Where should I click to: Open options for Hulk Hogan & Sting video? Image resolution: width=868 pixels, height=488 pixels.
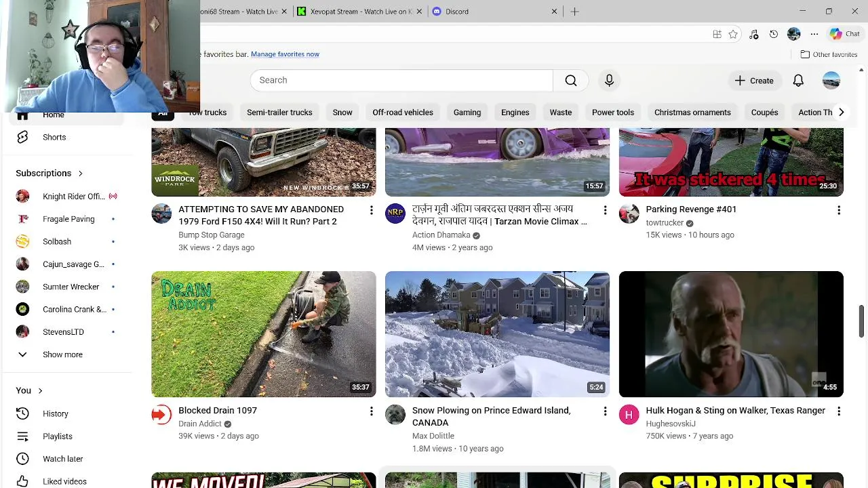[839, 411]
